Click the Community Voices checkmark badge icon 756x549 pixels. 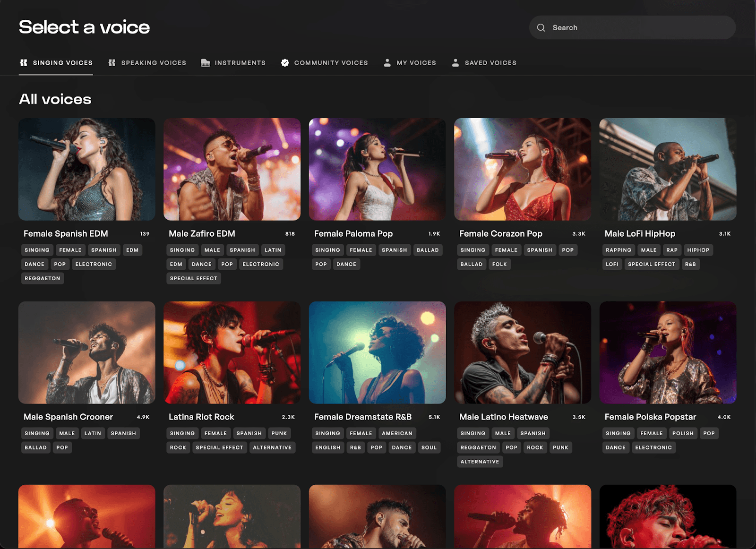tap(285, 62)
